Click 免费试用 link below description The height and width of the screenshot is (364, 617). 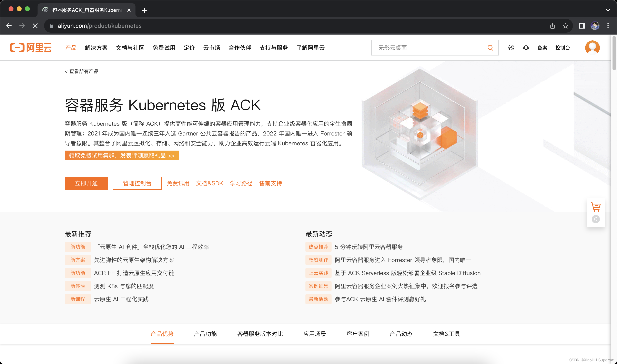(178, 183)
